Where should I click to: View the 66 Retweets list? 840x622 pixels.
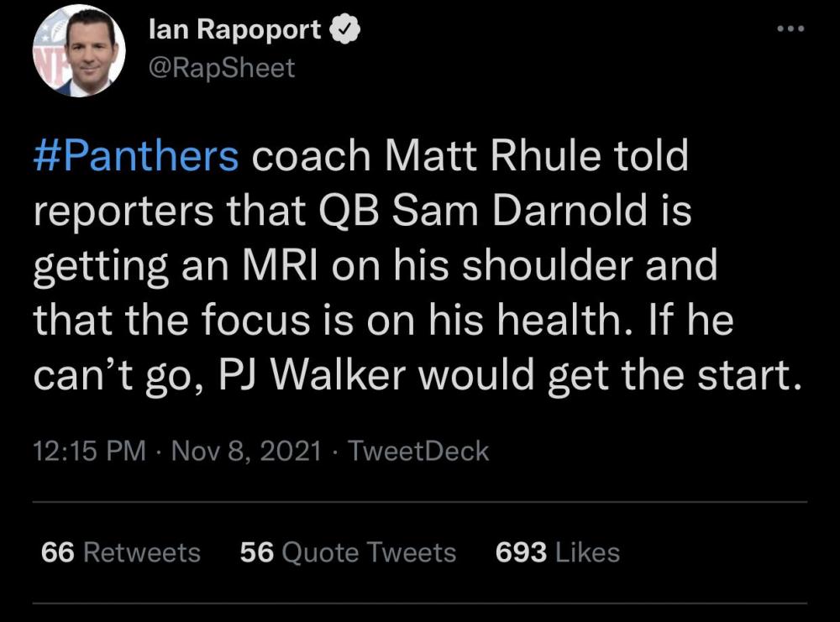click(120, 552)
